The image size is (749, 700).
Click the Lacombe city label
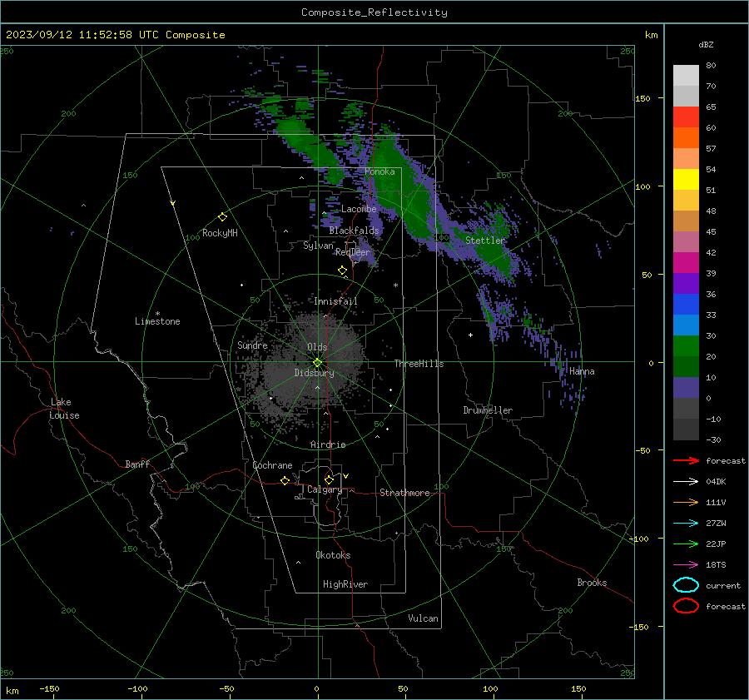(359, 209)
